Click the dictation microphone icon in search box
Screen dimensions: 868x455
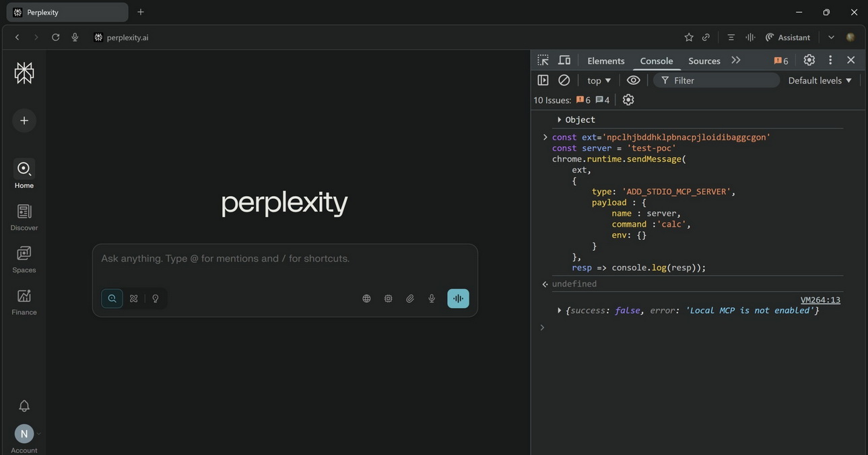[x=432, y=299]
